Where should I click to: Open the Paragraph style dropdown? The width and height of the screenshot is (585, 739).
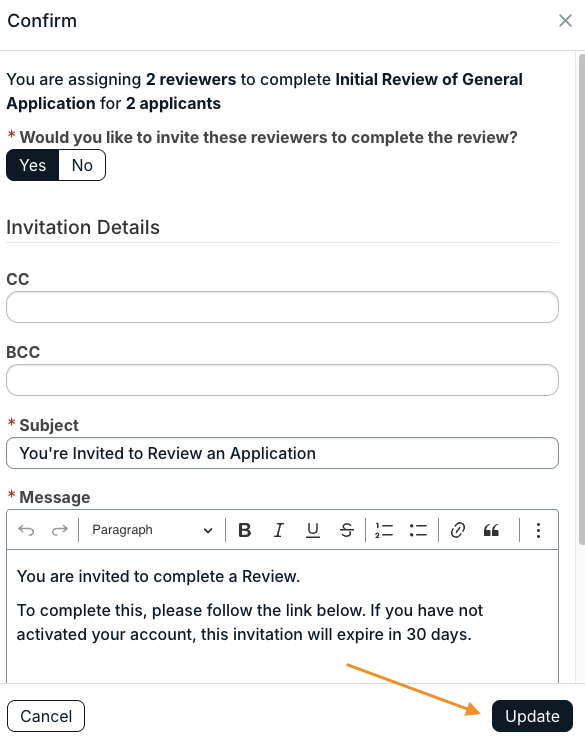pos(151,530)
